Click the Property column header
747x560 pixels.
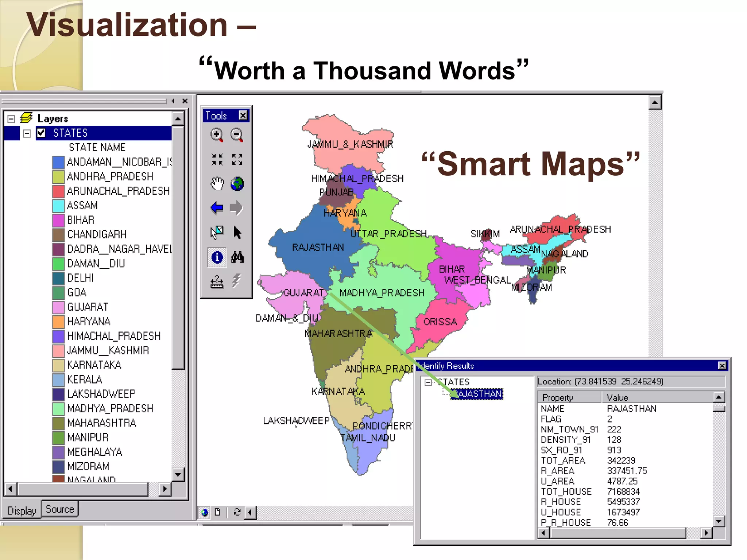(x=569, y=397)
